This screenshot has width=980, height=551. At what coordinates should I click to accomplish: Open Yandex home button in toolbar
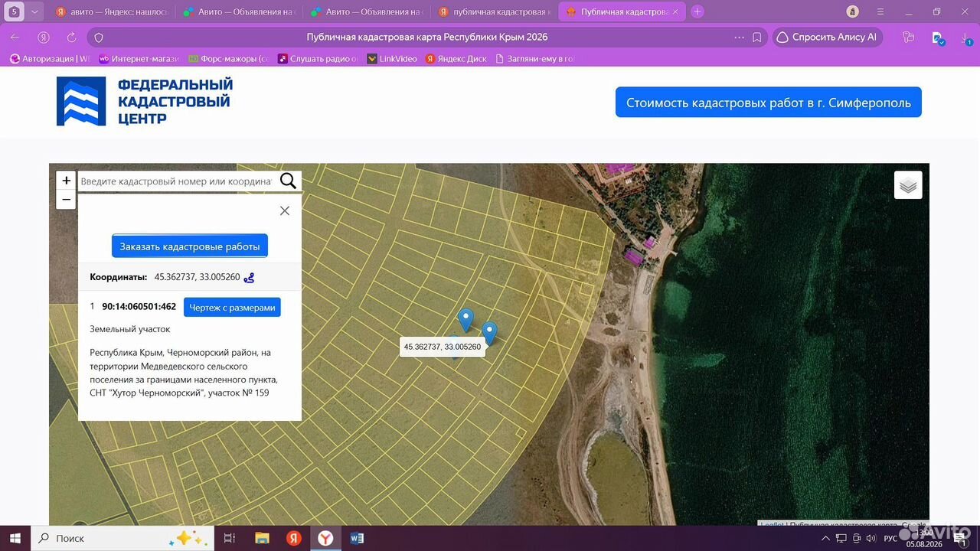[x=44, y=37]
